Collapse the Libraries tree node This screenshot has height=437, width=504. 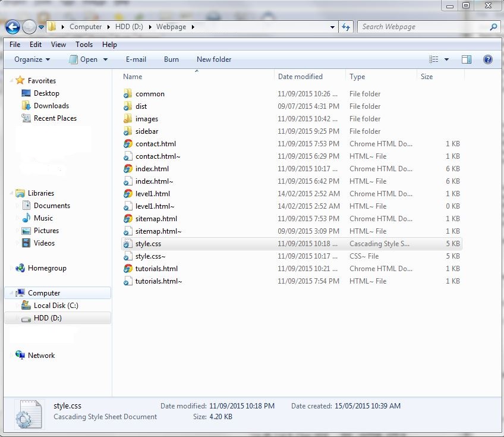point(11,193)
